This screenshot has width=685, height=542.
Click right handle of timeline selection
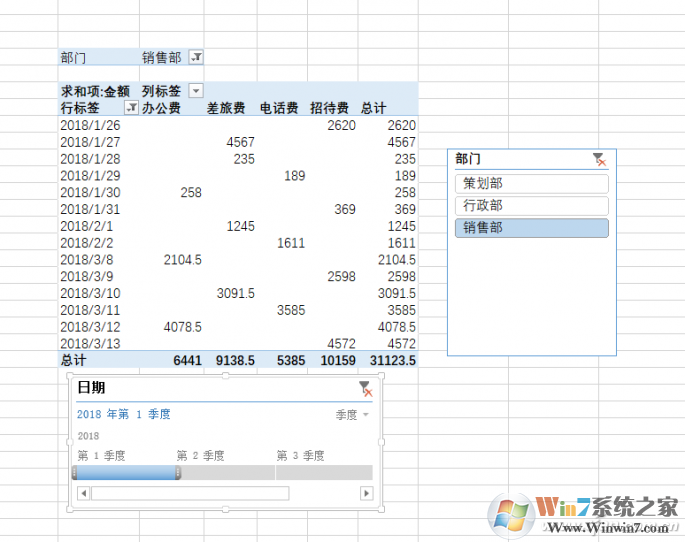[x=178, y=473]
